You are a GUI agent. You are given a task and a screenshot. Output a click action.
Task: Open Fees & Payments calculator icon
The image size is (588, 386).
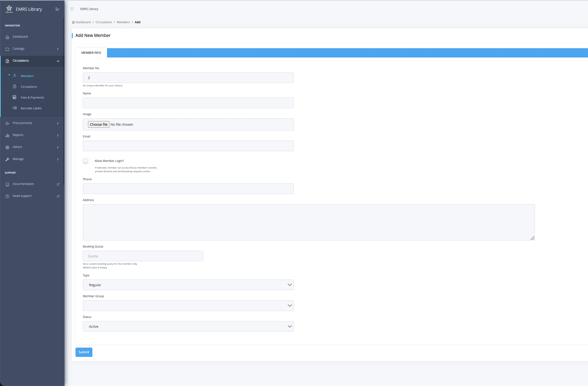(15, 97)
